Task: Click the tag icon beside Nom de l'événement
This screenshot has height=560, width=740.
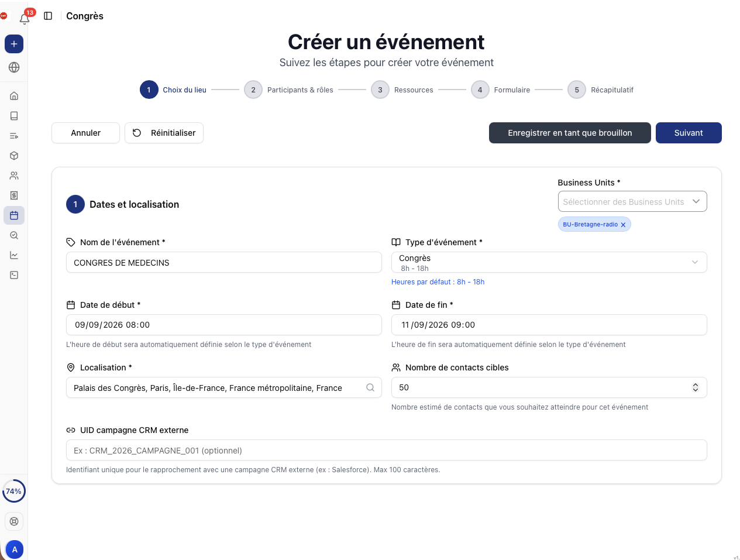Action: point(71,242)
